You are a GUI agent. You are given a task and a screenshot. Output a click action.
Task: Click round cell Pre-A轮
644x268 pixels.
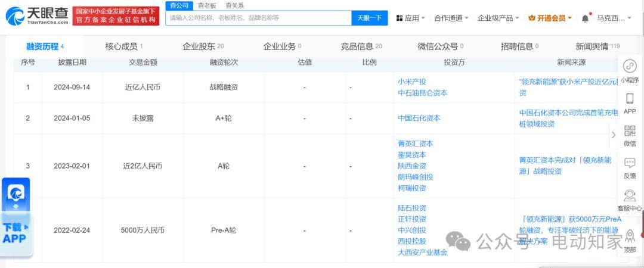click(x=224, y=230)
